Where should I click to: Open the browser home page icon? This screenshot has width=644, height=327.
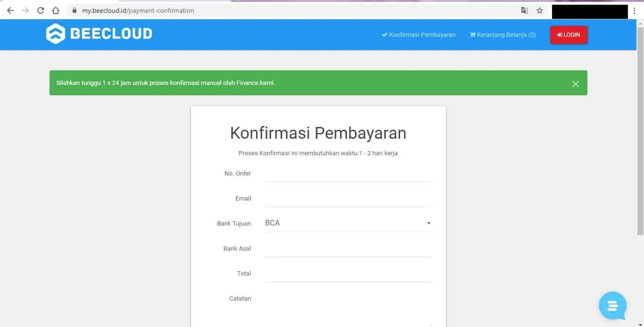coord(56,10)
